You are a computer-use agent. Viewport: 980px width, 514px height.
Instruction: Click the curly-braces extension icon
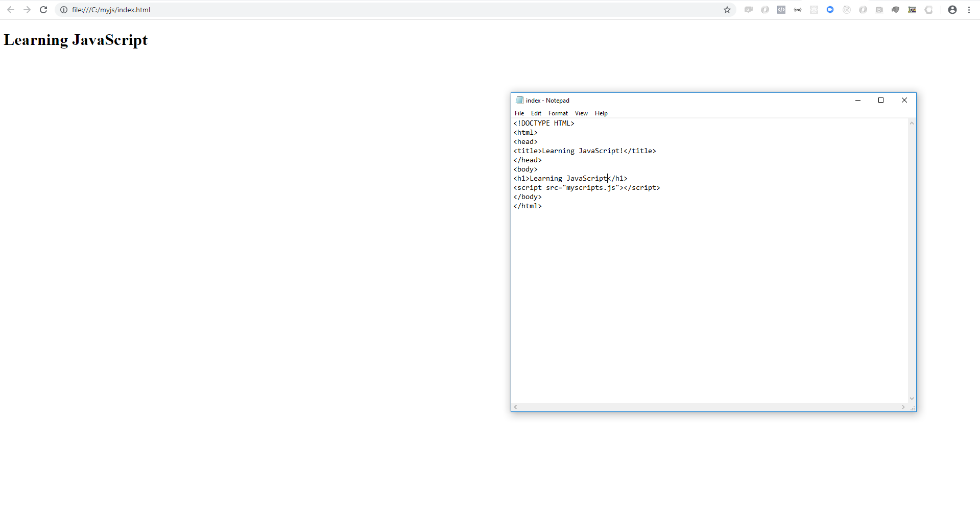(798, 10)
